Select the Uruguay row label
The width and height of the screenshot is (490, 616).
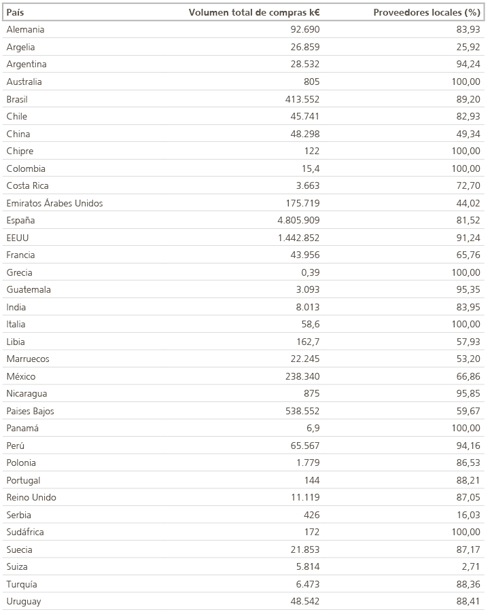(x=24, y=601)
